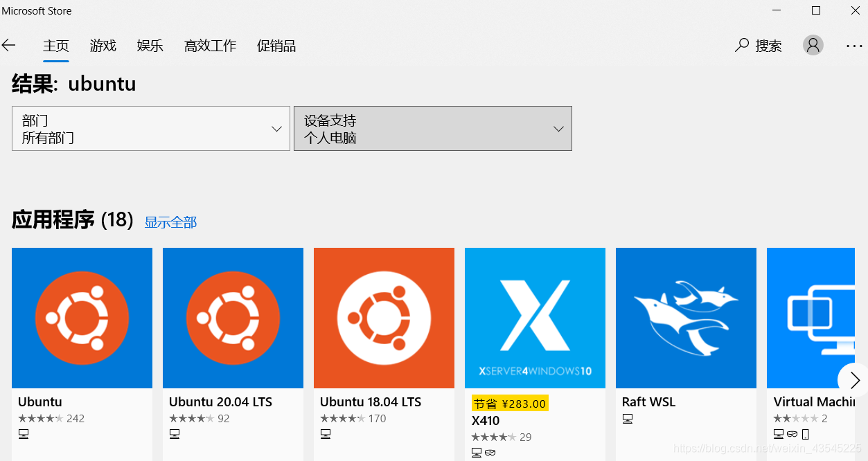Viewport: 868px width, 461px height.
Task: Open the X410 app title
Action: (486, 421)
